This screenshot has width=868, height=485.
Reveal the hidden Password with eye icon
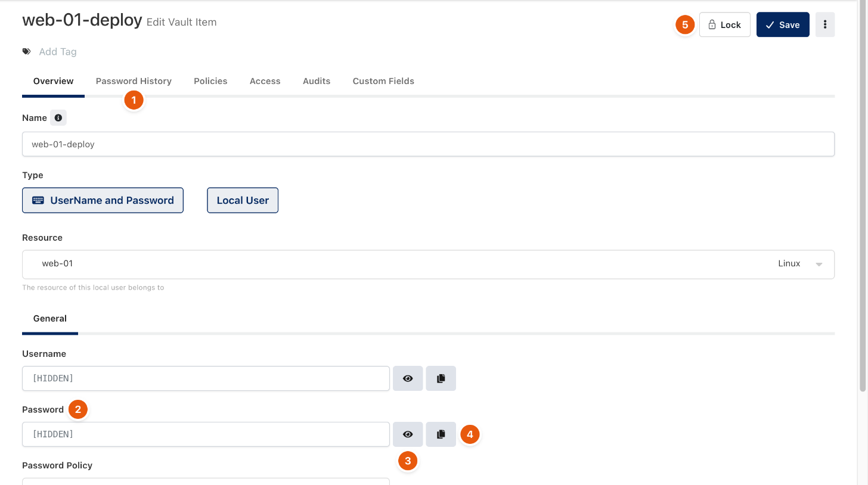408,434
